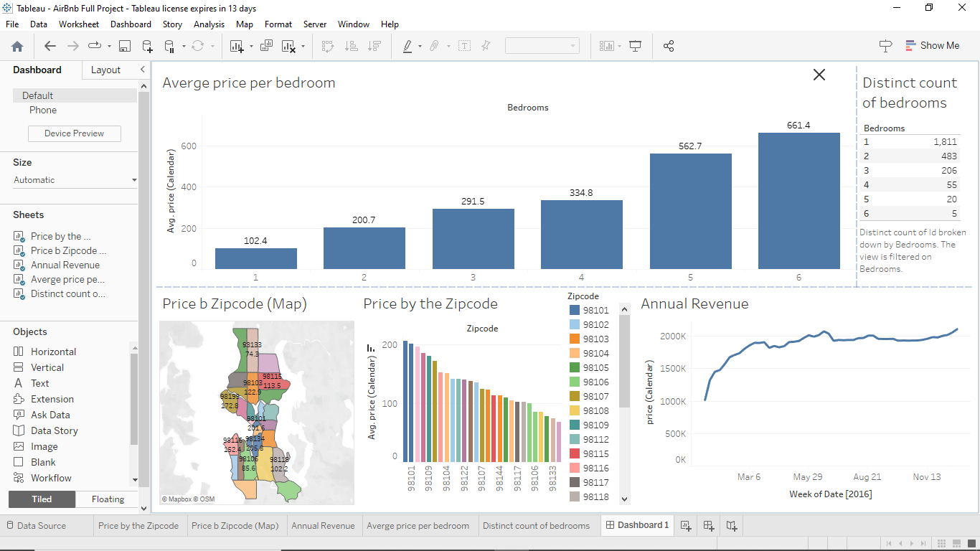This screenshot has height=551, width=980.
Task: Select the Undo arrow in the toolbar
Action: [x=50, y=45]
